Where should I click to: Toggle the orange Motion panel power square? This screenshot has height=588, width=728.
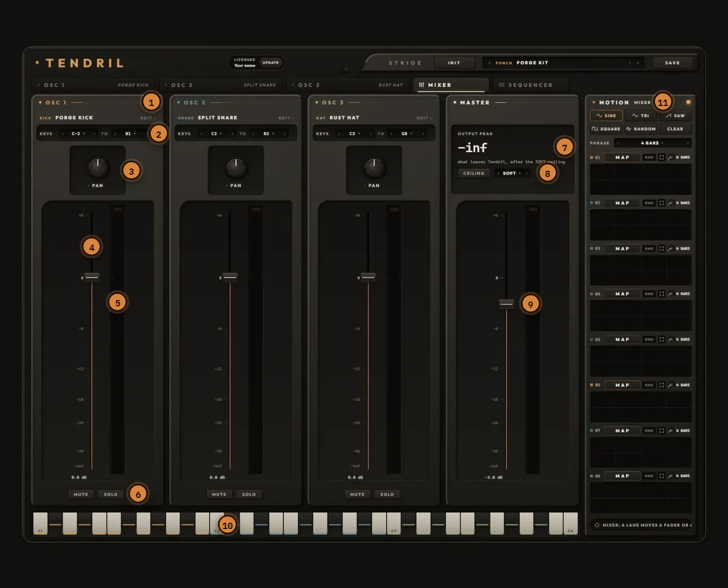(x=688, y=102)
